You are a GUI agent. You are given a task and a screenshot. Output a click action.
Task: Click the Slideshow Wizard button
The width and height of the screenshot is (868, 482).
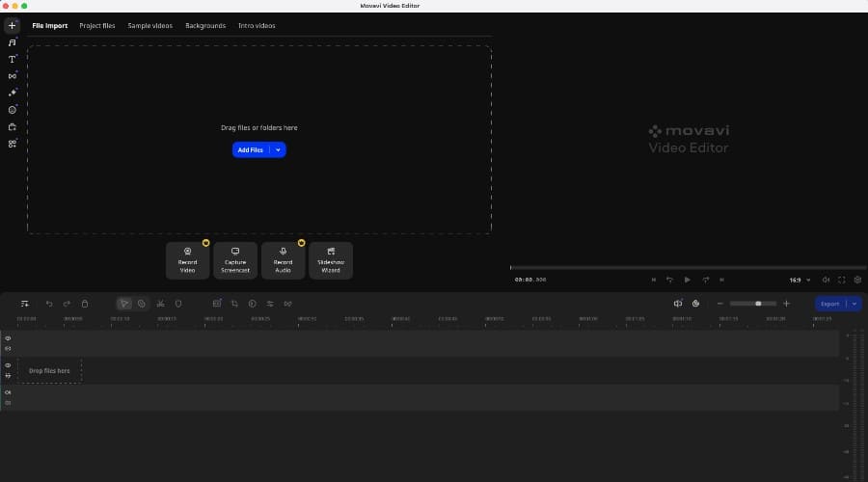tap(331, 260)
